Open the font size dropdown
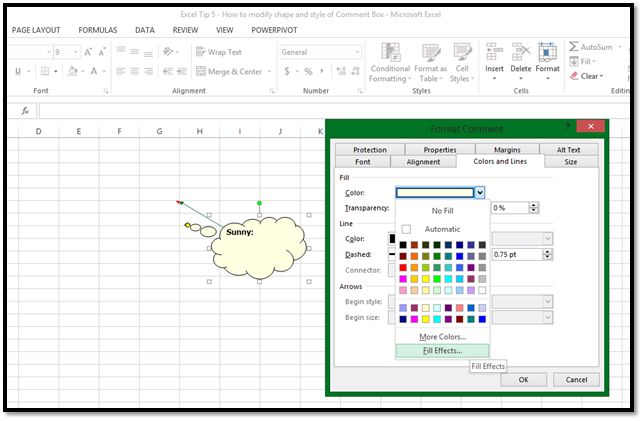Screen dimensions: 643x421 pyautogui.click(x=76, y=52)
